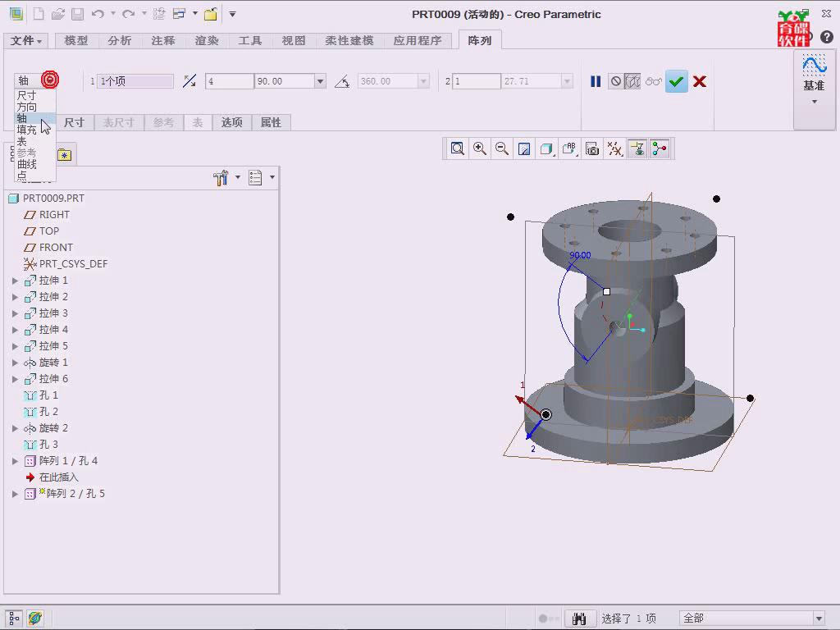Click the Zoom In icon
This screenshot has height=630, width=840.
(x=479, y=148)
